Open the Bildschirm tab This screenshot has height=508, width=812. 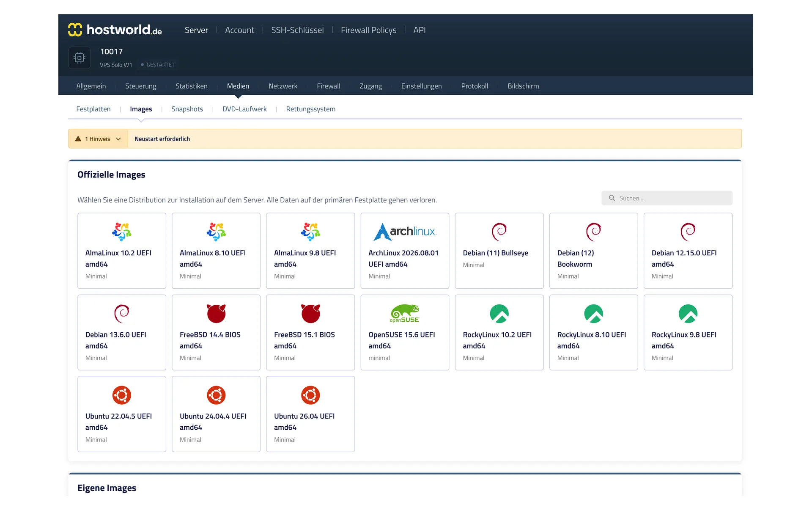pos(523,86)
